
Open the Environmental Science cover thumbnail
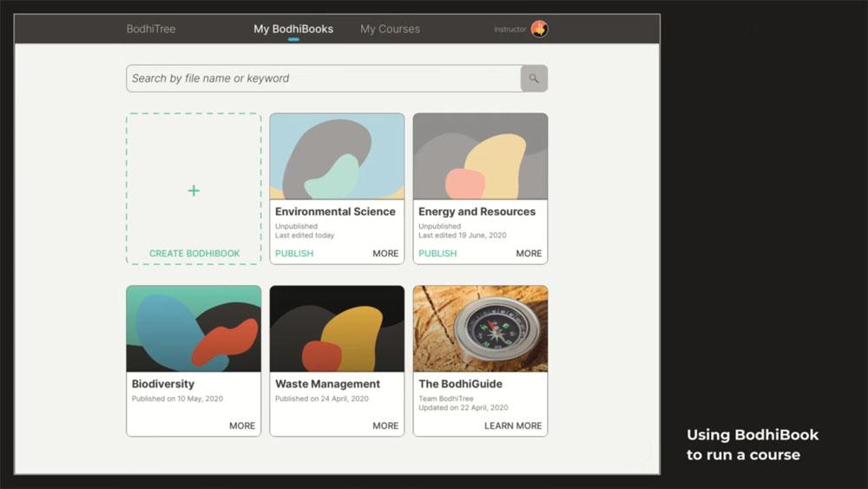(337, 156)
